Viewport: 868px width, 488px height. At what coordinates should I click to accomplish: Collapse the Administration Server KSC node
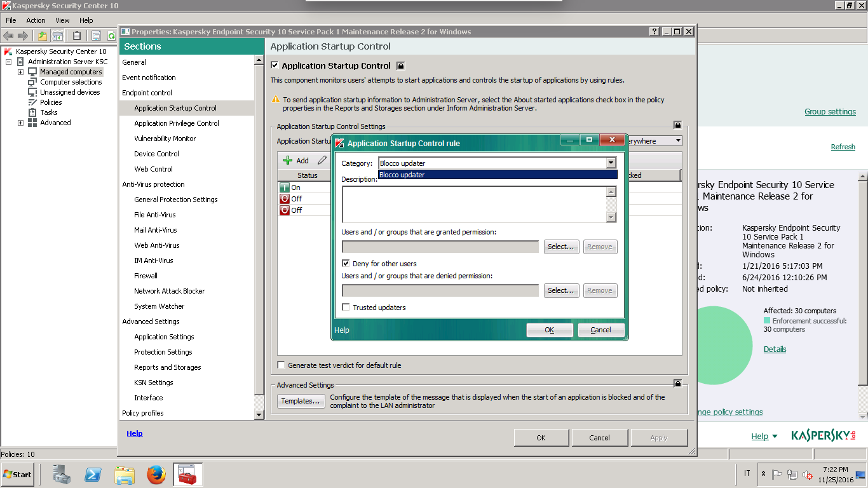click(x=8, y=62)
